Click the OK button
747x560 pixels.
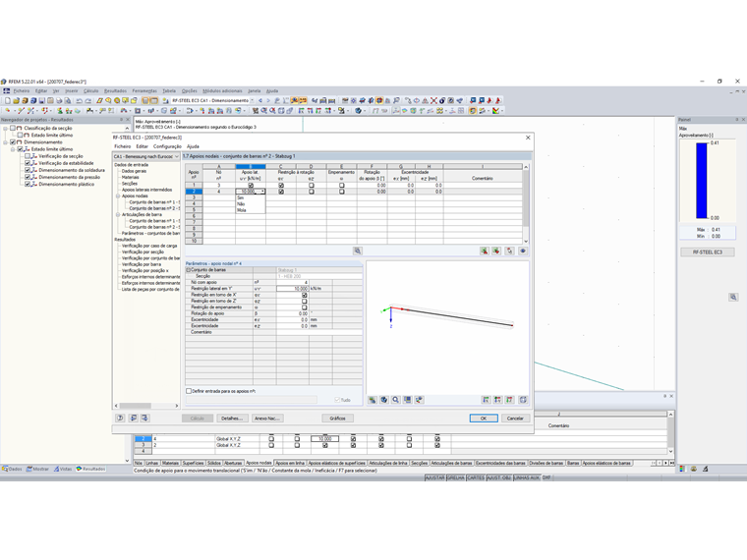[x=484, y=419]
